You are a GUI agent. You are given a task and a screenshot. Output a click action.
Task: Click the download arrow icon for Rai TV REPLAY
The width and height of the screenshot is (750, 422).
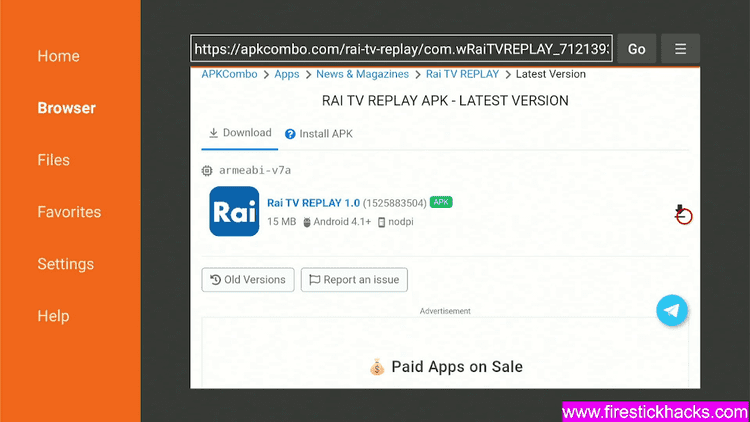pos(680,212)
